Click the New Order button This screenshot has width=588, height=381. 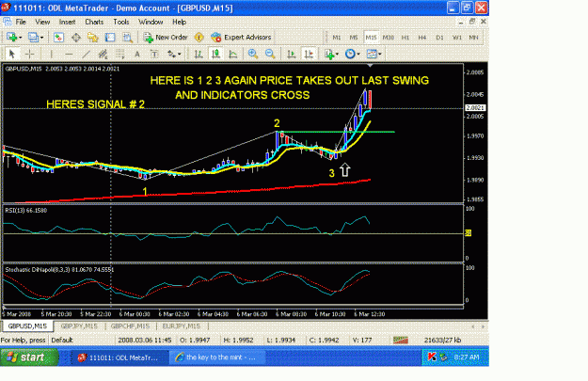tap(166, 37)
